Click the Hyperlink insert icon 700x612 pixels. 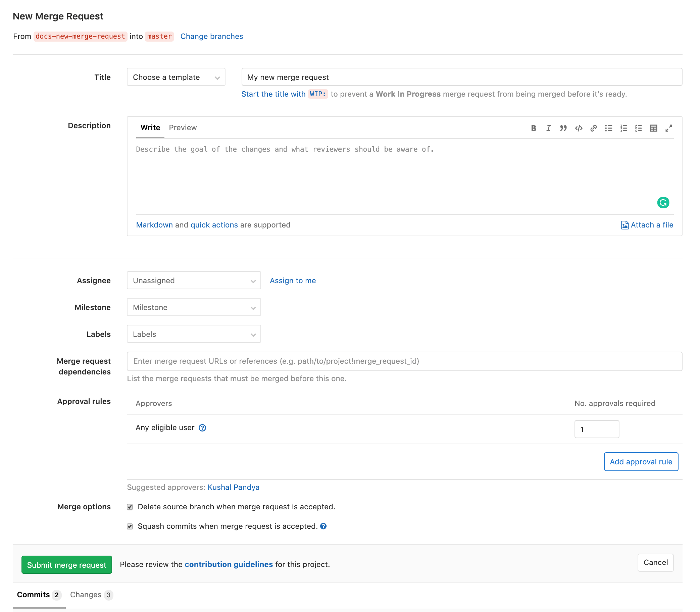point(593,127)
